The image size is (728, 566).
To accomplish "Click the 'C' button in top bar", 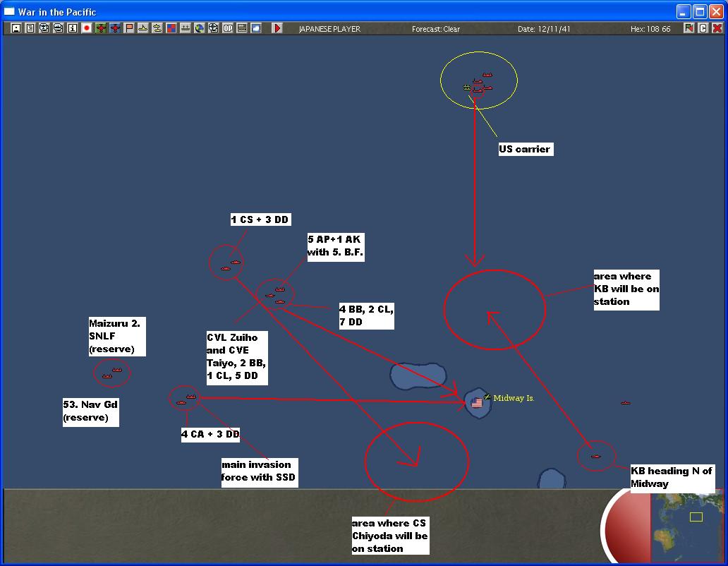I will (703, 28).
